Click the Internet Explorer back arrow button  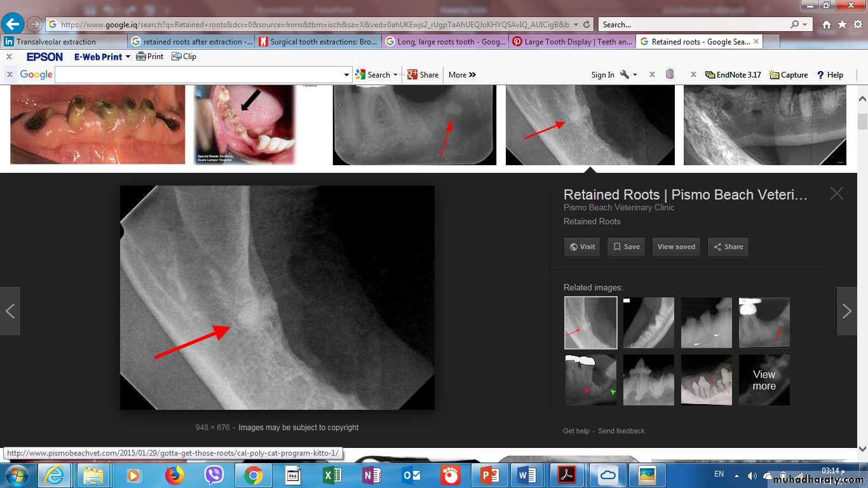(x=13, y=24)
